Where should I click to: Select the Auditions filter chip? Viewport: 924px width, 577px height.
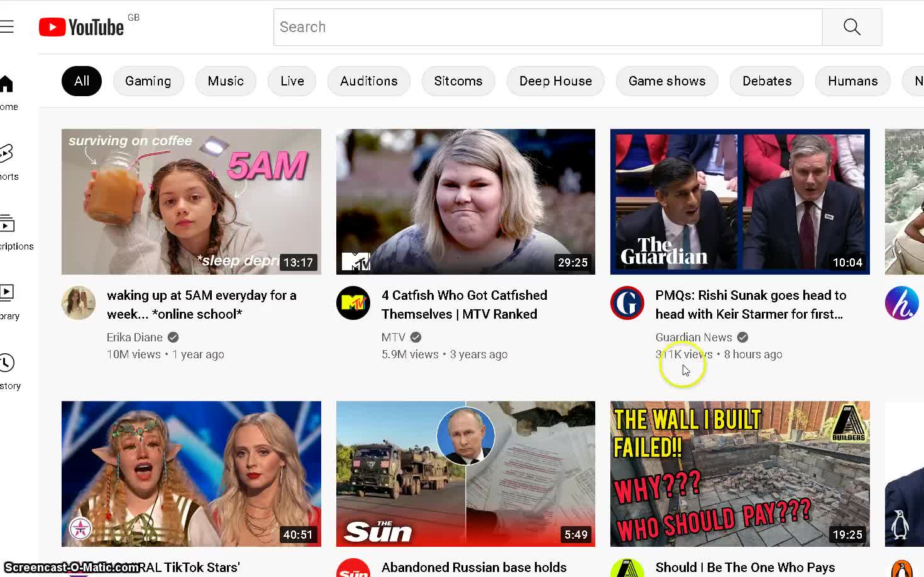pyautogui.click(x=369, y=81)
